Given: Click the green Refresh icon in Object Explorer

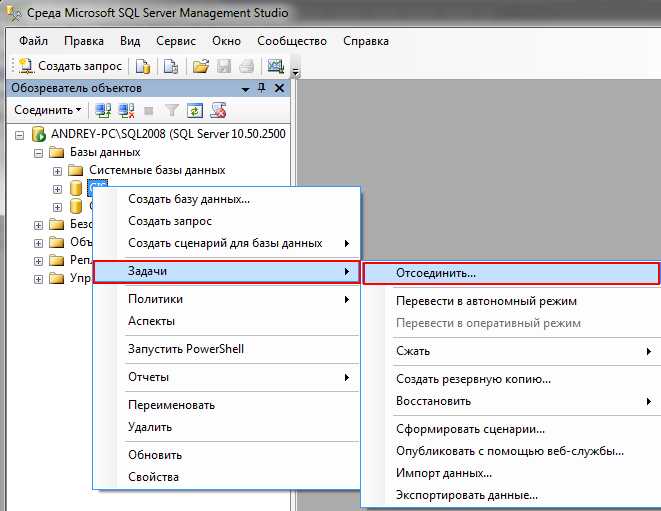Looking at the screenshot, I should [195, 110].
